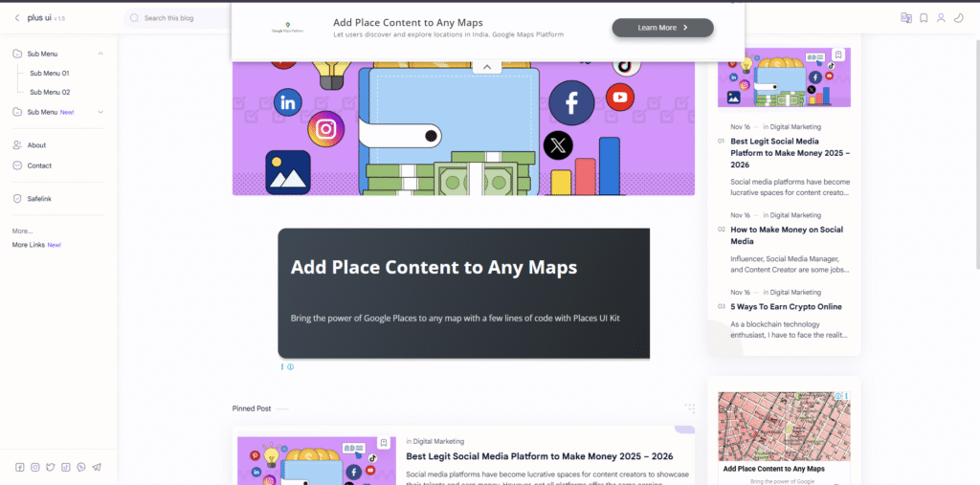The height and width of the screenshot is (485, 980).
Task: Click the Pinned Post grid dots icon
Action: pos(690,408)
